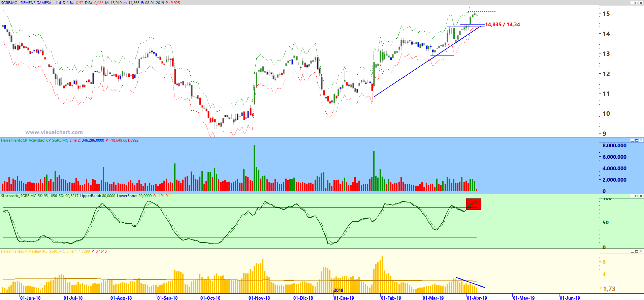The width and height of the screenshot is (644, 300).
Task: Click the 'SD: 90,5217' stochastic readout
Action: coord(69,196)
